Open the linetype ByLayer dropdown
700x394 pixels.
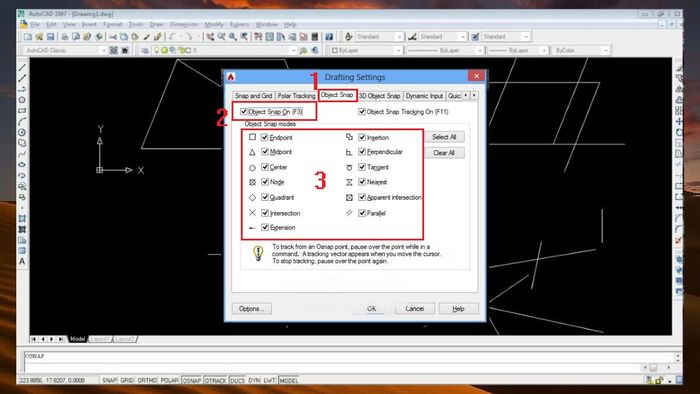point(445,50)
